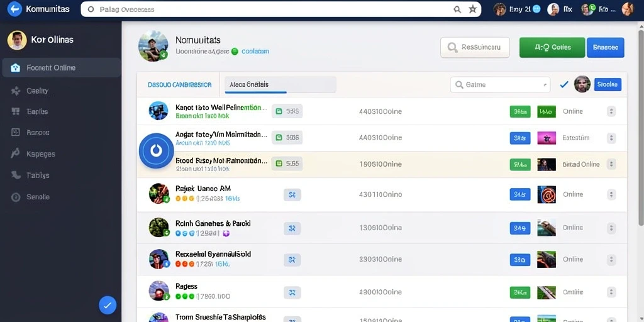
Task: Expand three-dot menu on first list row
Action: [x=611, y=111]
